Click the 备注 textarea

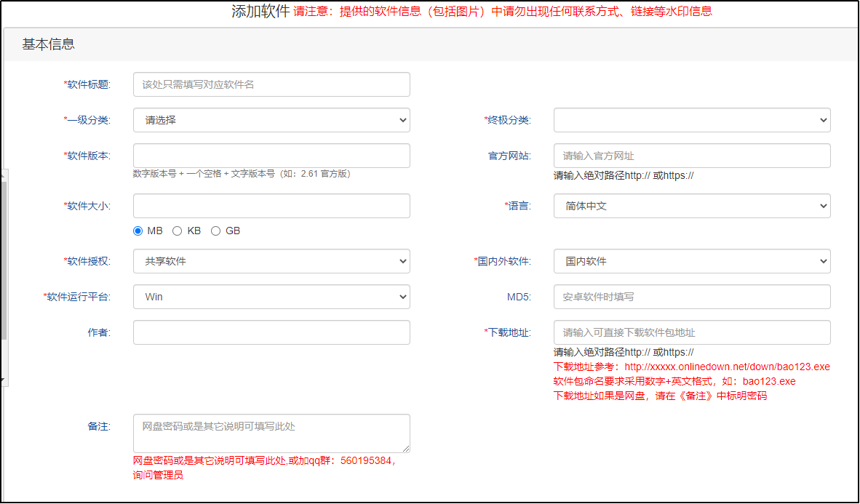[x=271, y=433]
